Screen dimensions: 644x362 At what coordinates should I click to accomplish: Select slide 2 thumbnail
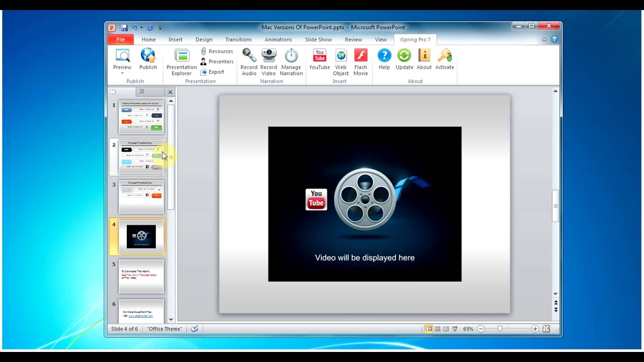coord(141,157)
